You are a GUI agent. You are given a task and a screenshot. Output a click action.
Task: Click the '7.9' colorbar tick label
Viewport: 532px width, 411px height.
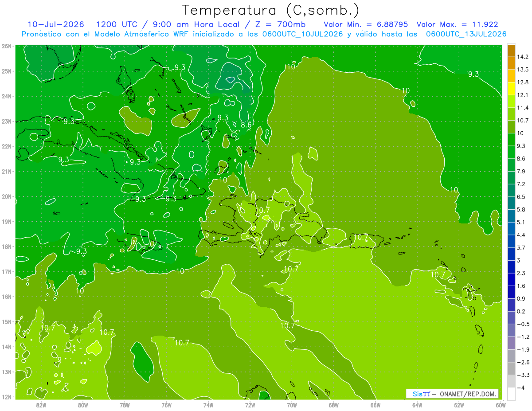click(521, 171)
